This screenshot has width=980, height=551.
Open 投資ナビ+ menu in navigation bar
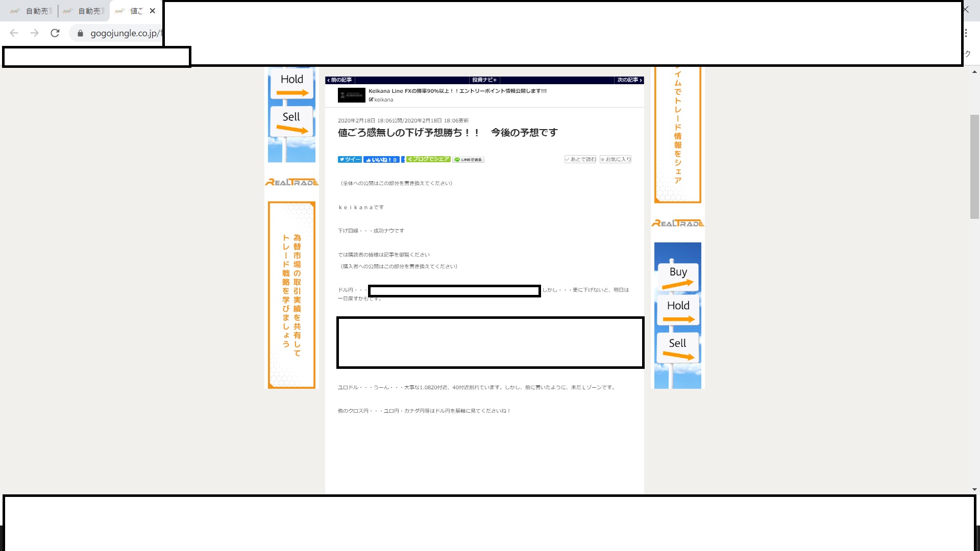point(484,80)
